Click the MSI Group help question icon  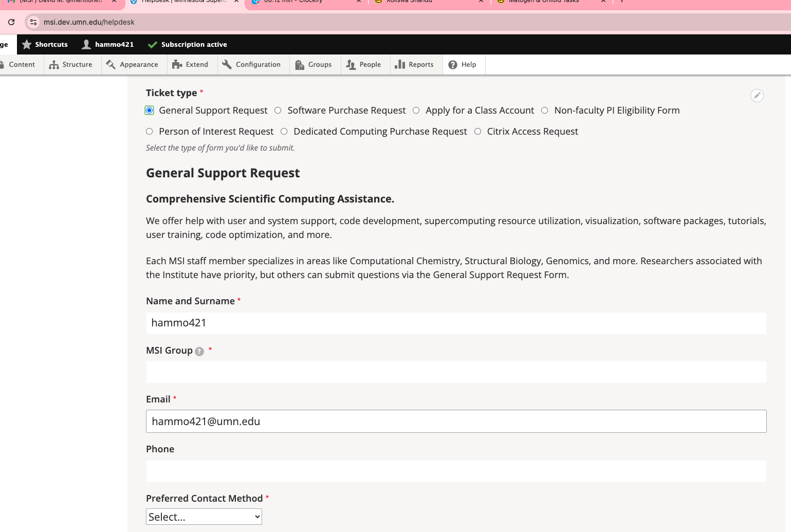[x=199, y=352]
